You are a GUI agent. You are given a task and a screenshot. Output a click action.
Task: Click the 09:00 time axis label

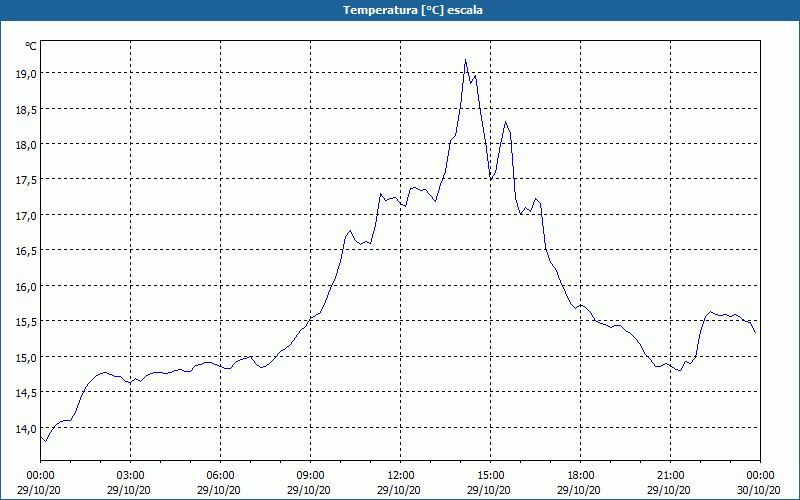coord(310,476)
